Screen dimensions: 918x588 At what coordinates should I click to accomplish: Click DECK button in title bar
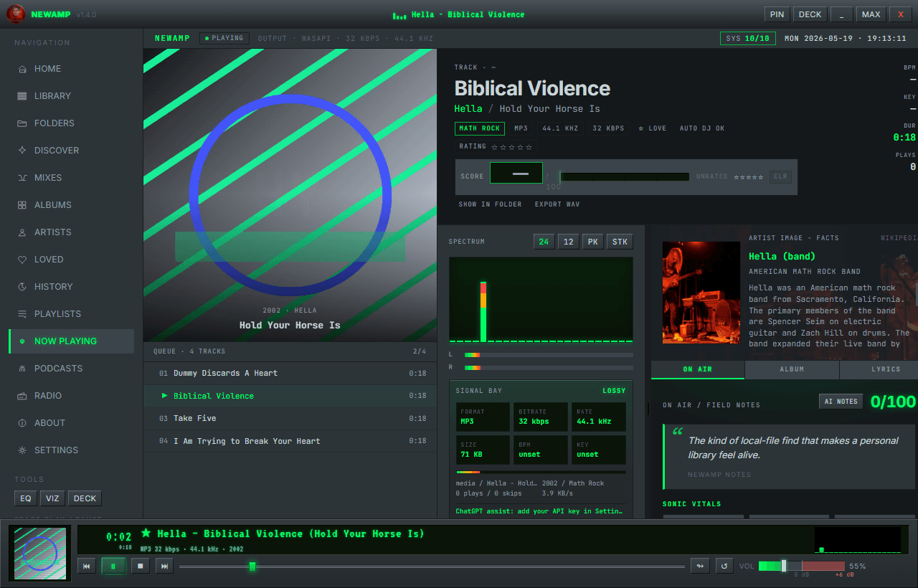coord(810,14)
